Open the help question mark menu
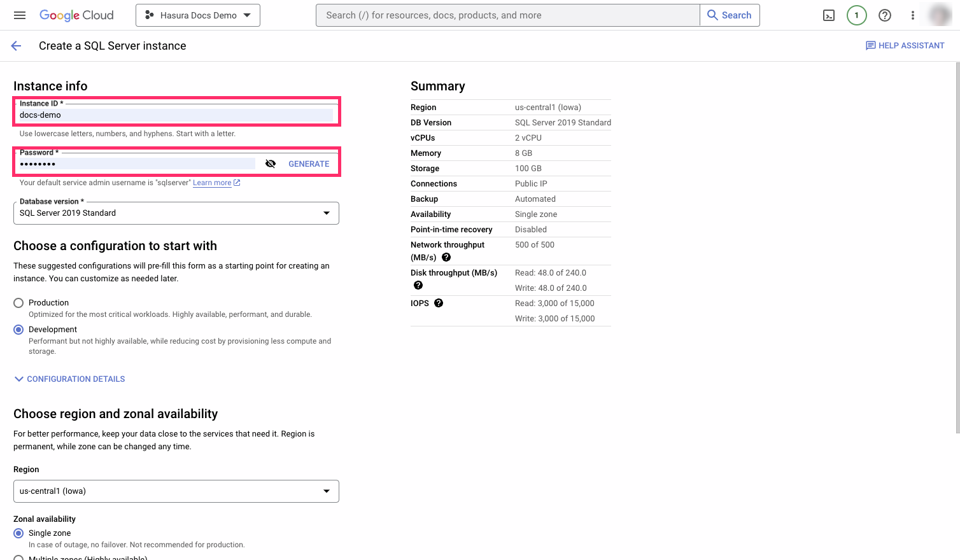Viewport: 960px width, 560px height. [x=885, y=15]
